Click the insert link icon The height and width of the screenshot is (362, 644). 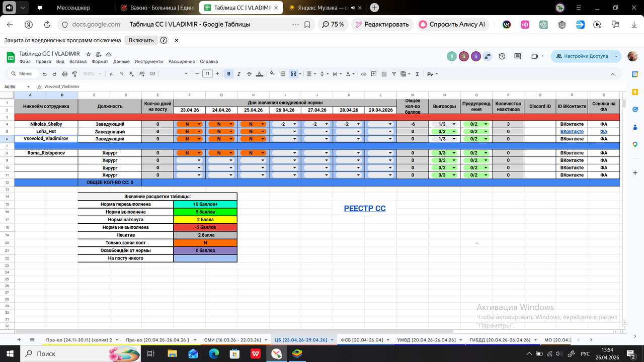(x=364, y=74)
